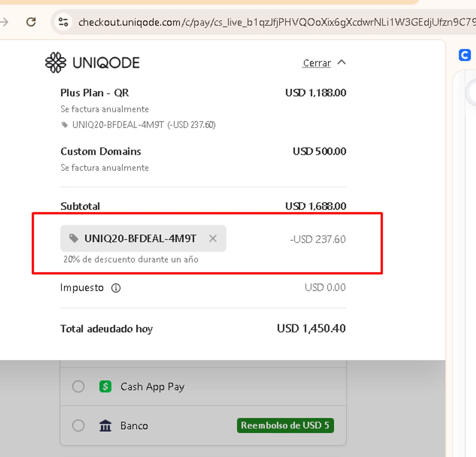Viewport: 476px width, 457px height.
Task: Click the Uniqode flower logo
Action: pyautogui.click(x=56, y=62)
